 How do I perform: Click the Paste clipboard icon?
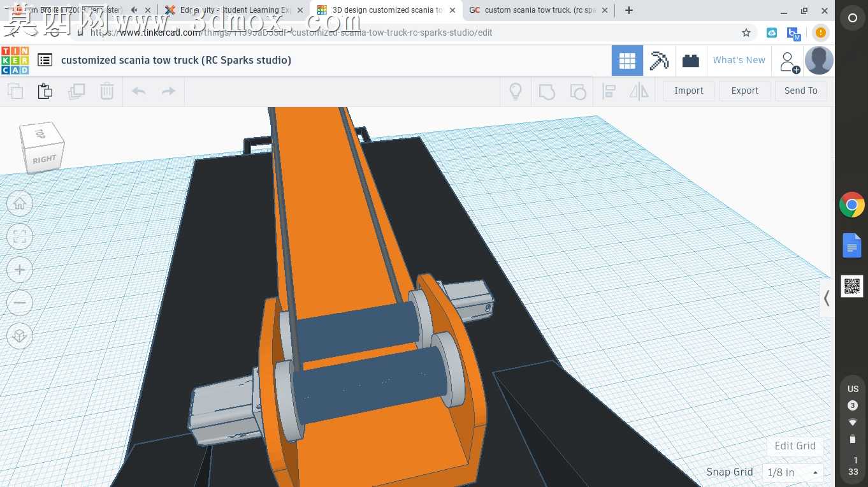pyautogui.click(x=45, y=91)
